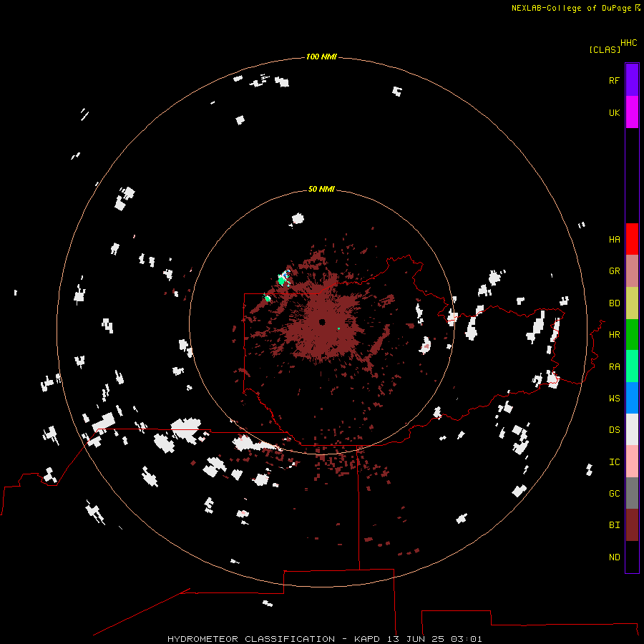
Task: Click the HA legend label
Action: [x=614, y=240]
